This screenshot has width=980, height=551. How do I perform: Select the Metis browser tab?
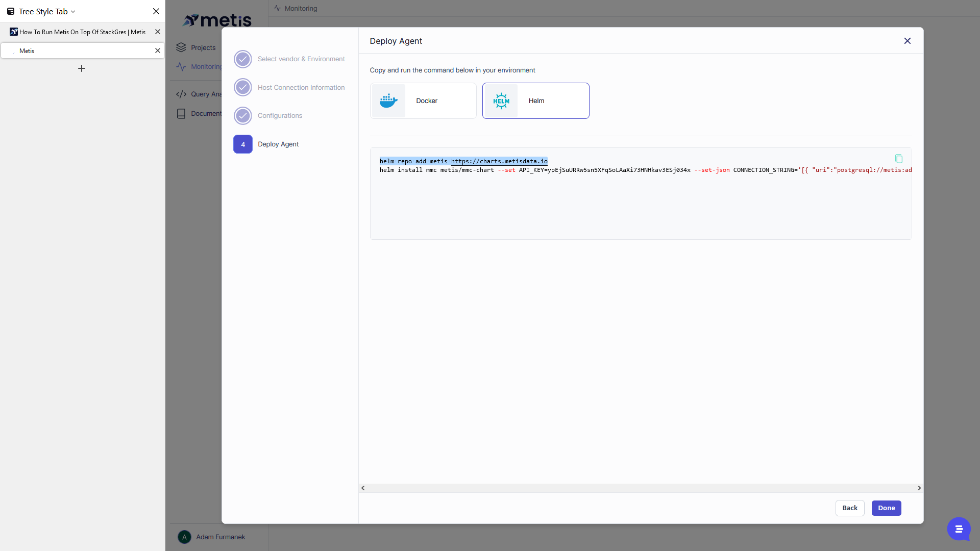point(82,51)
